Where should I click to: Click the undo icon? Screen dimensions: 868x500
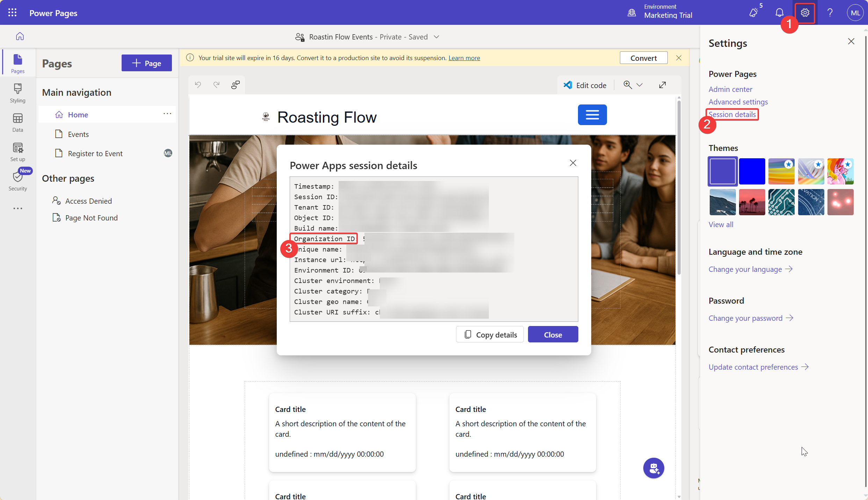click(197, 85)
